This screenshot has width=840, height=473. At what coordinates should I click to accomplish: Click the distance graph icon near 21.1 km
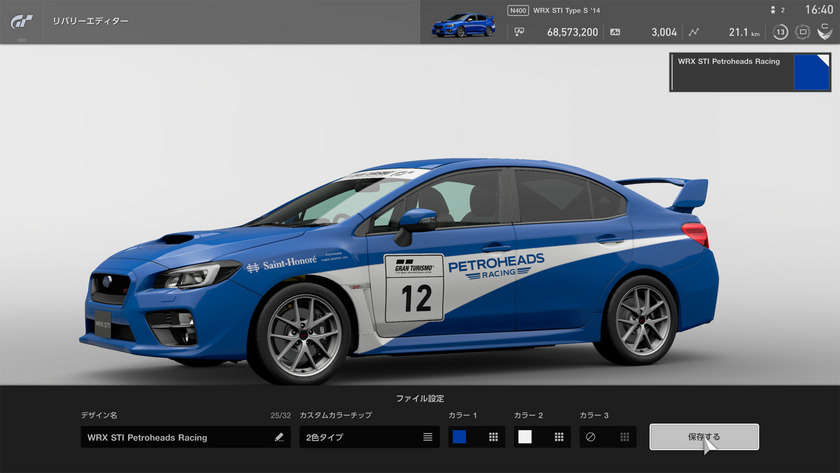point(694,32)
